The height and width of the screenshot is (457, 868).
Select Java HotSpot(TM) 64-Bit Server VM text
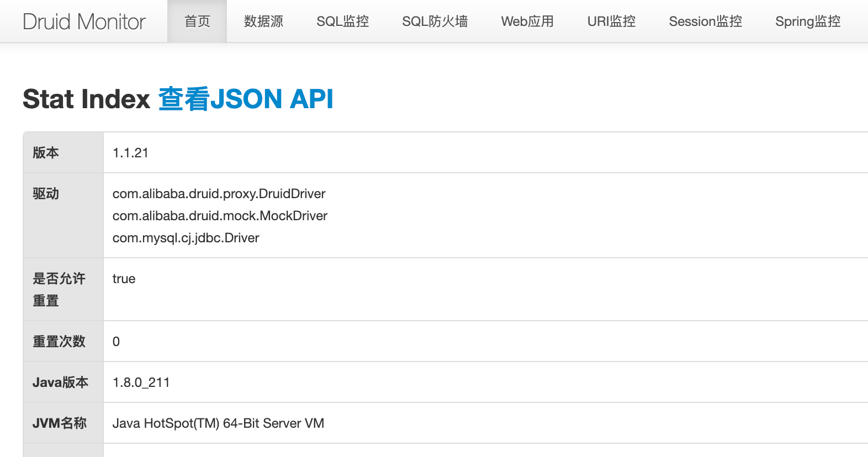pyautogui.click(x=218, y=423)
